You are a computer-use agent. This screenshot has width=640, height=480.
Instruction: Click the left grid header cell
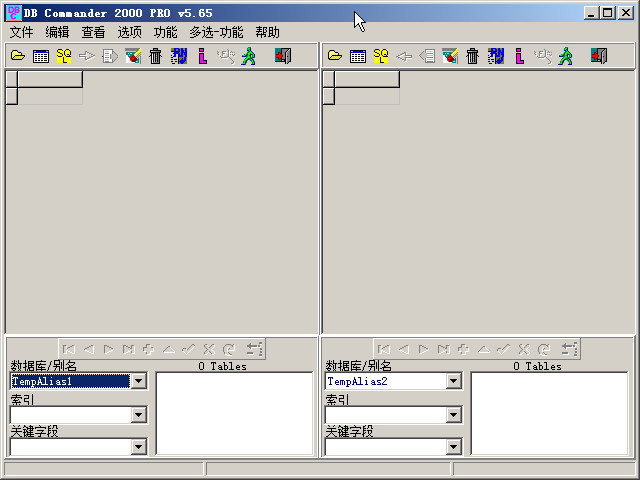click(x=50, y=79)
